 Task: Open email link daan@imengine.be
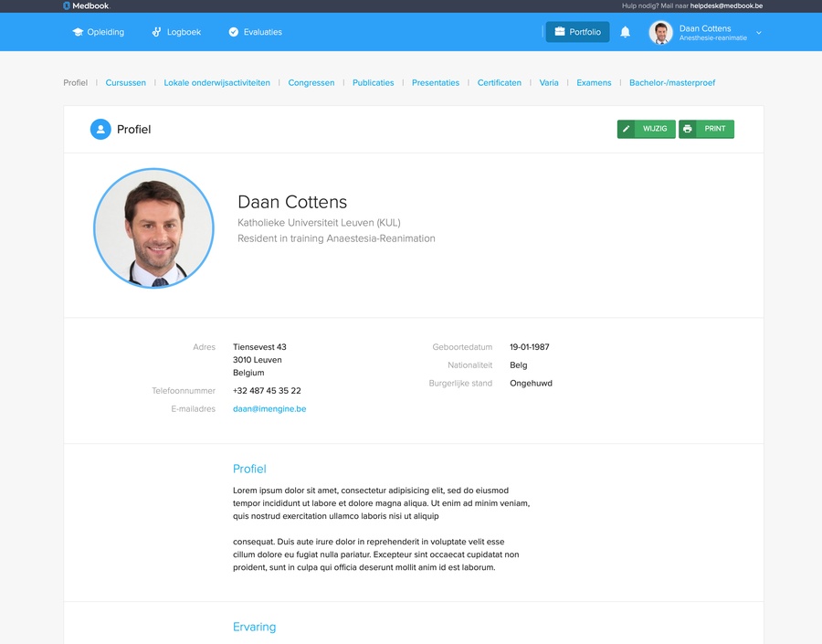[269, 409]
